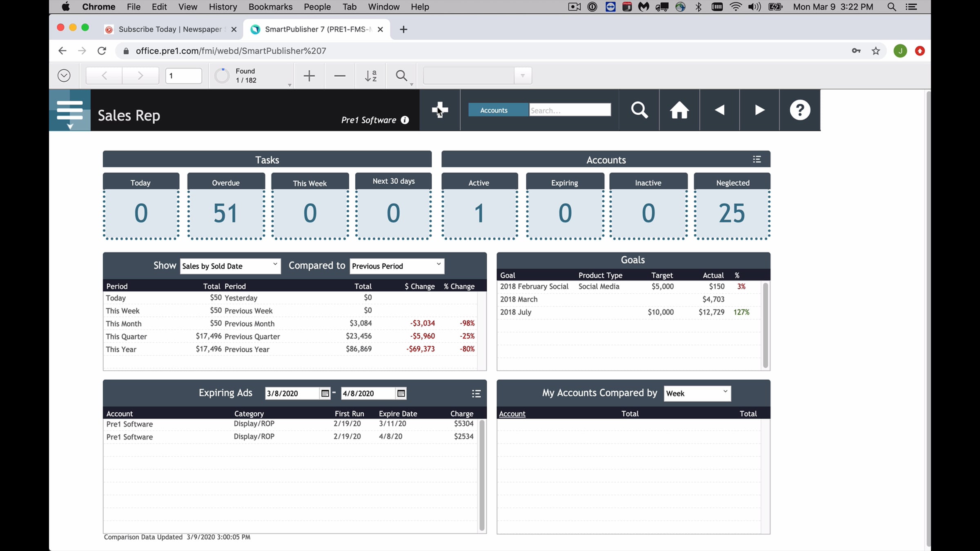Select the 2018 February Social goal row
The width and height of the screenshot is (980, 551).
point(629,287)
